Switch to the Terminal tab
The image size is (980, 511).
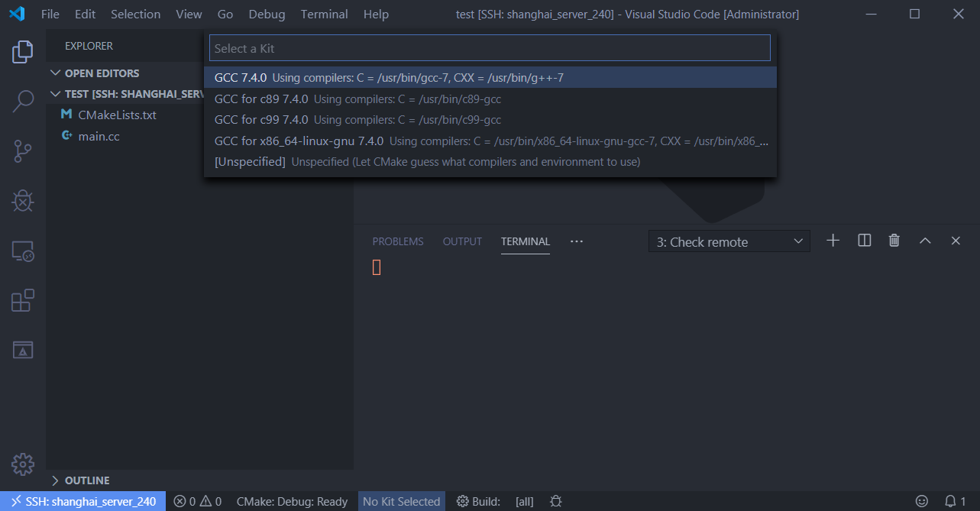coord(526,241)
